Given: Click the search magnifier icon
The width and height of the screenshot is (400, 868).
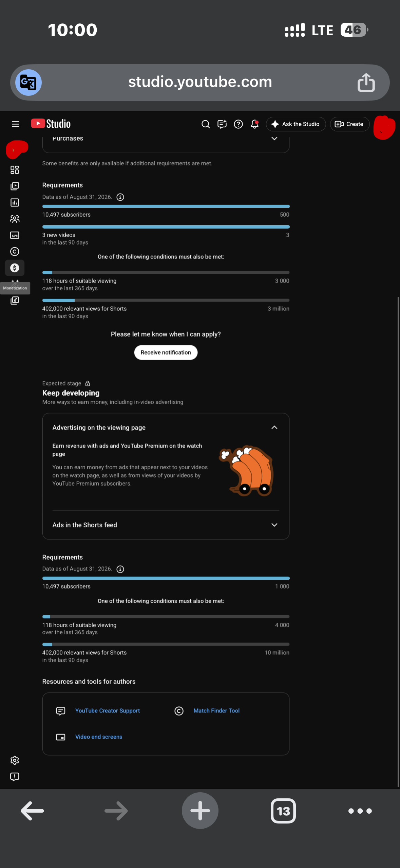Looking at the screenshot, I should tap(206, 124).
